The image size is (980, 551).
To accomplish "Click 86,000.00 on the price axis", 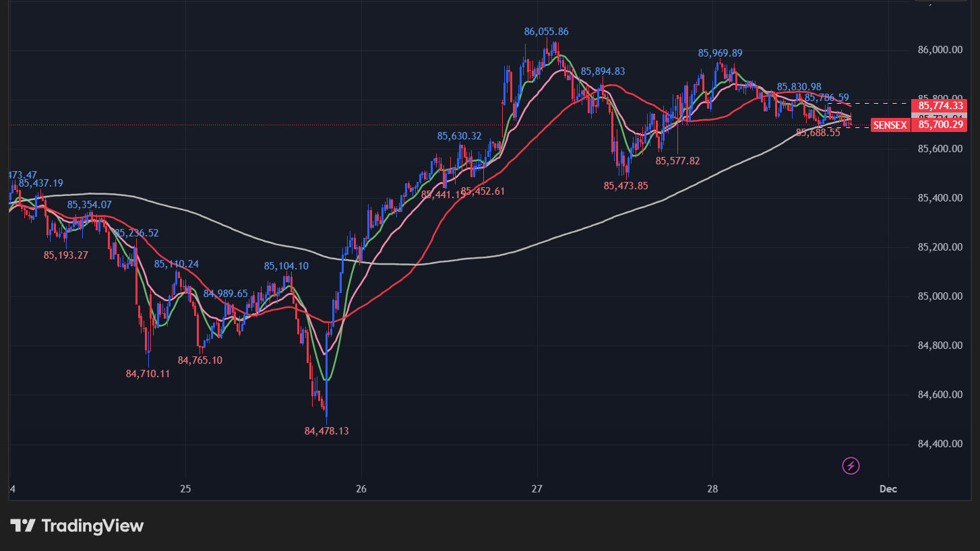I will coord(940,51).
